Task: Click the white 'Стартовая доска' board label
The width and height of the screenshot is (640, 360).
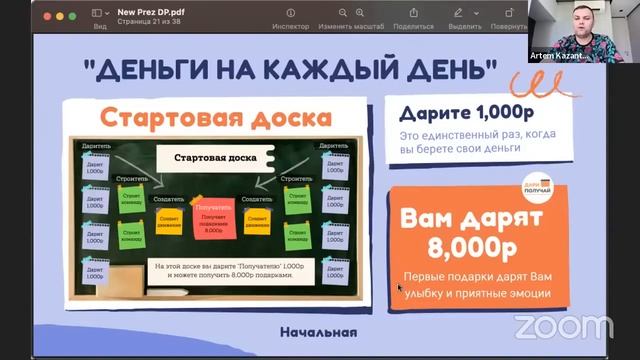Action: click(x=216, y=158)
